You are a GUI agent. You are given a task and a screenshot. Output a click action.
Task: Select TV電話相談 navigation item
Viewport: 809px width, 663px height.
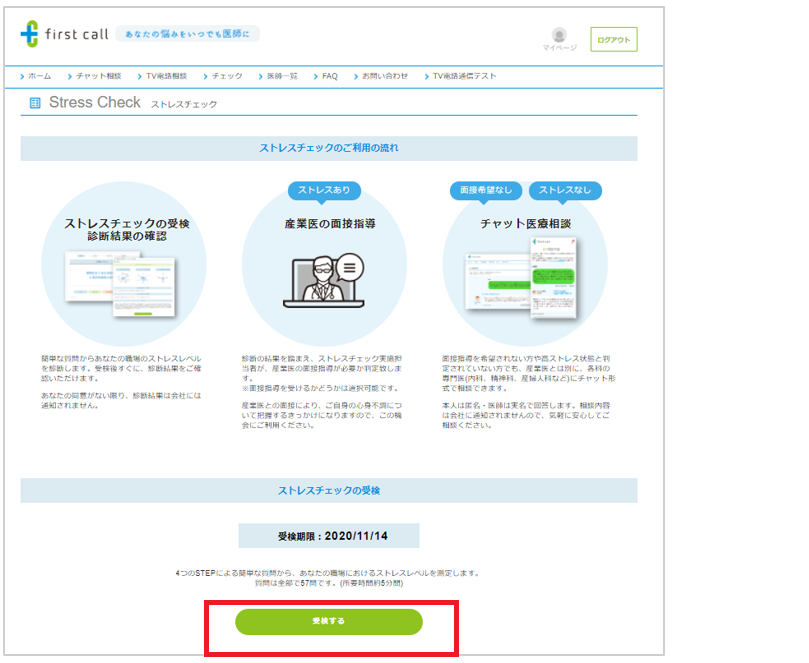[x=166, y=76]
